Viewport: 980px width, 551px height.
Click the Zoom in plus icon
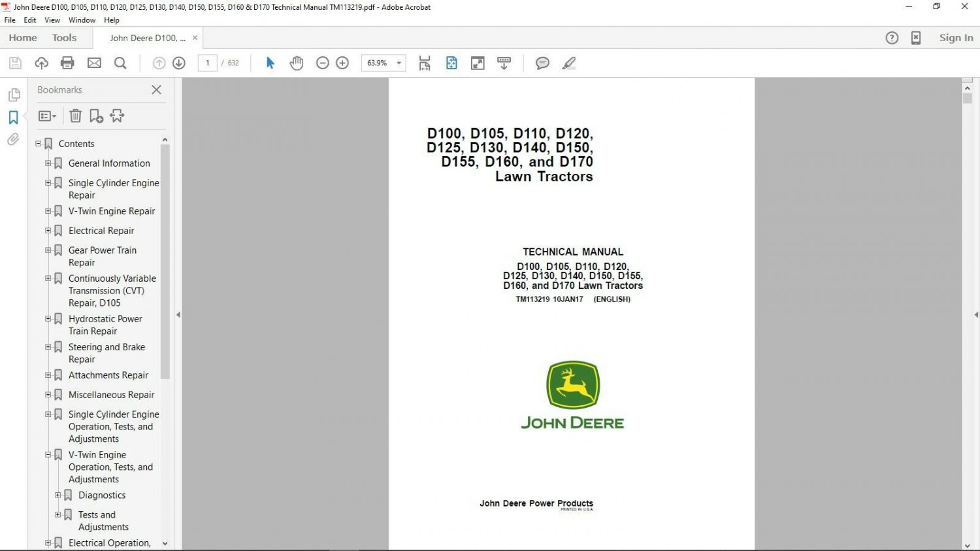tap(342, 63)
